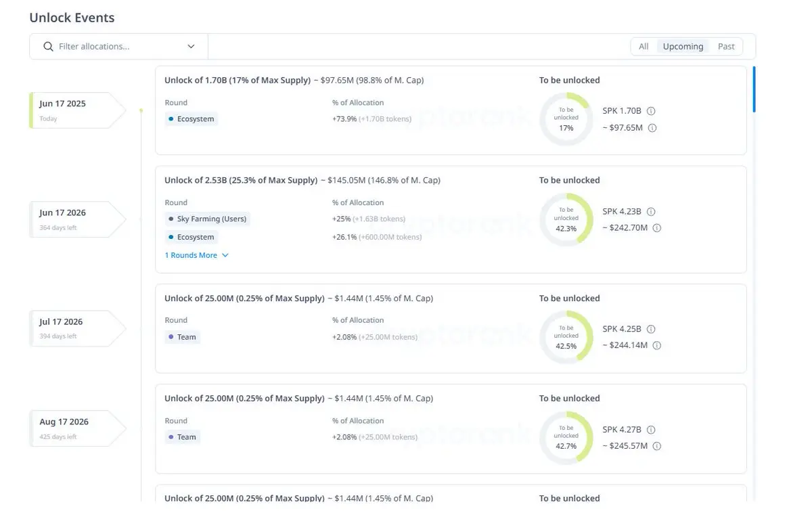Select the Upcoming events tab
812x511 pixels.
click(683, 47)
